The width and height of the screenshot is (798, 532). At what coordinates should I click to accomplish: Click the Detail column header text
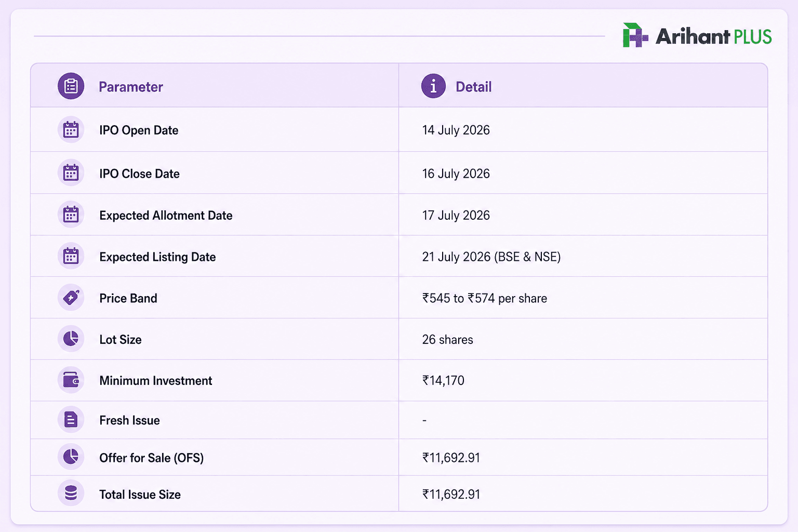pos(474,87)
